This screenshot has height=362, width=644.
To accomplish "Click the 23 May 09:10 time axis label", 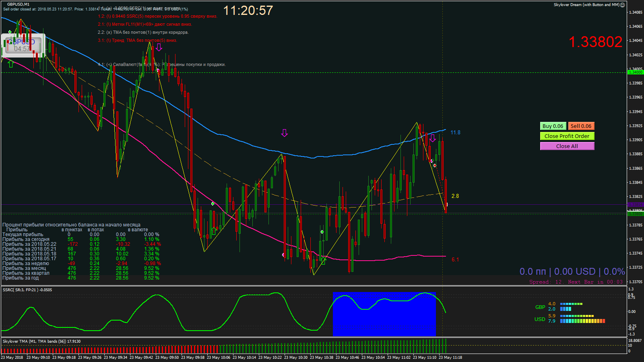I will [38, 357].
